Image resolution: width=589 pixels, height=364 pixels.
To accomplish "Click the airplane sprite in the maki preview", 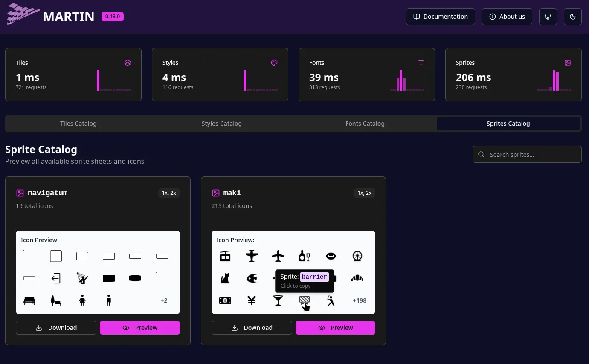I will (x=278, y=256).
